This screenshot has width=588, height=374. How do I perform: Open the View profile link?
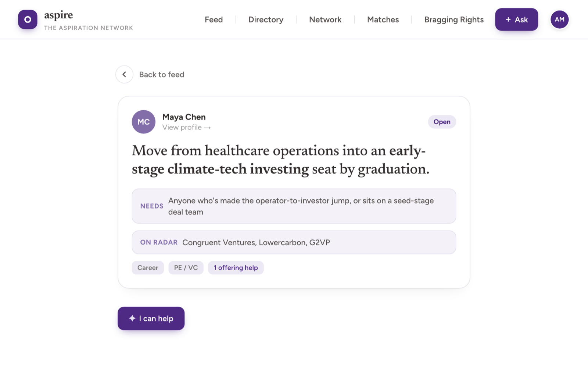point(186,127)
